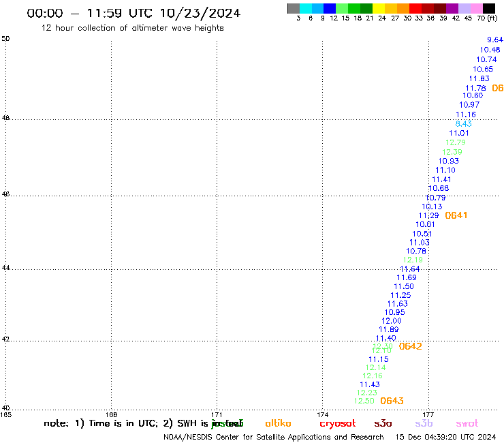The width and height of the screenshot is (504, 443).
Task: Select the dark blue swatch in the legend
Action: click(x=330, y=8)
